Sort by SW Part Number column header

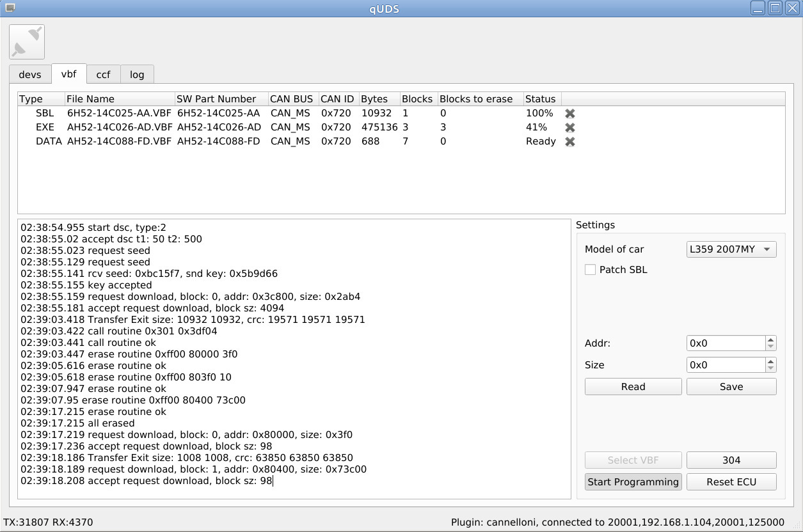[x=221, y=99]
